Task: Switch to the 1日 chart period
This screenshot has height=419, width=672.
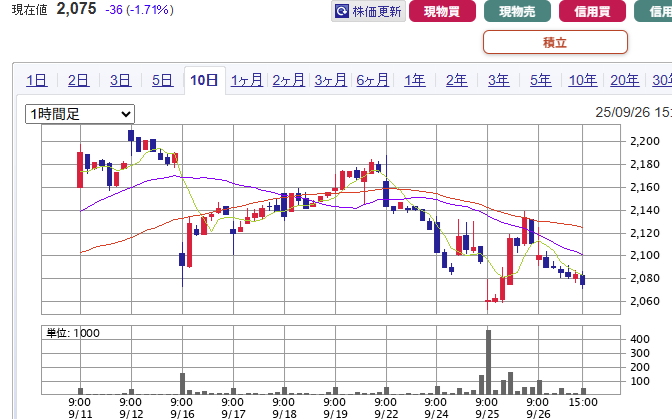Action: click(x=36, y=80)
